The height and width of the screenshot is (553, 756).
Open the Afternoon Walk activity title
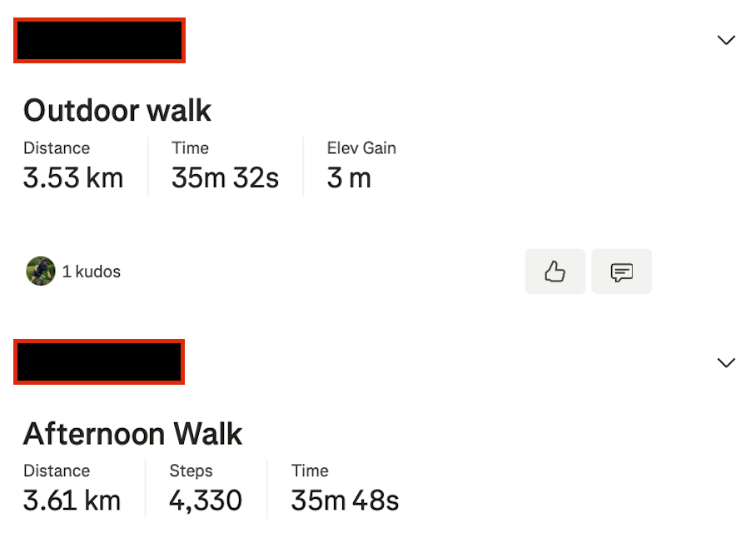pos(132,433)
